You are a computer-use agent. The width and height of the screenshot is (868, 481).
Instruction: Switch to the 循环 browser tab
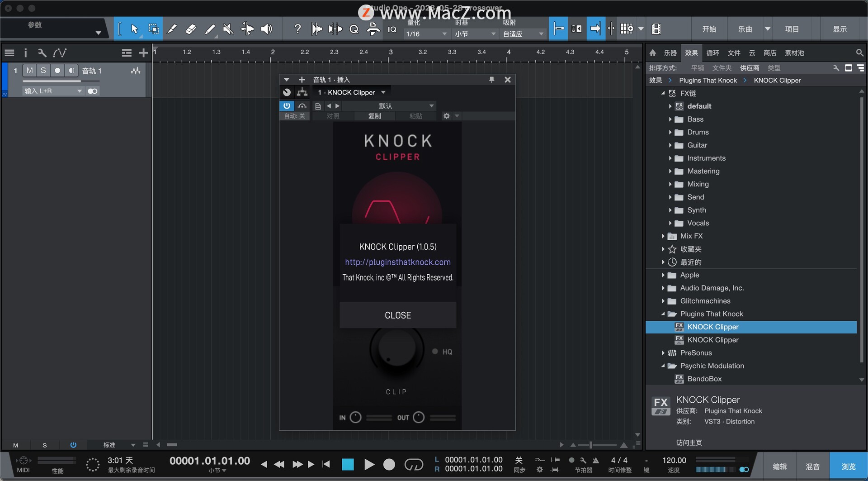pyautogui.click(x=712, y=53)
